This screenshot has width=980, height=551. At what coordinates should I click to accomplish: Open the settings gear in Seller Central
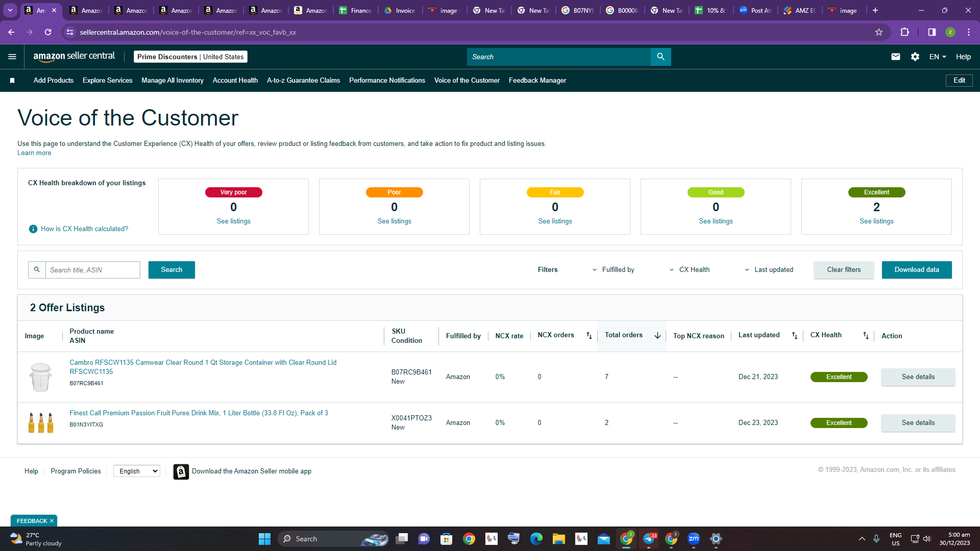click(x=915, y=57)
